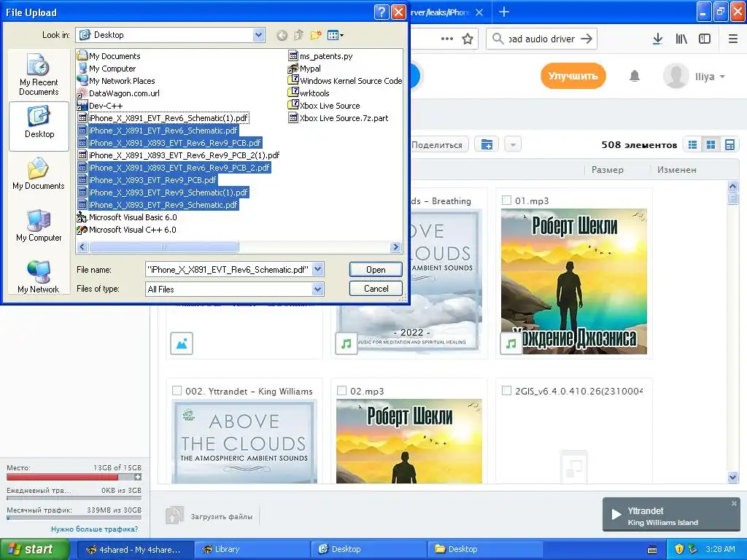The height and width of the screenshot is (560, 747).
Task: Switch 4shared to detailed view icon
Action: pyautogui.click(x=729, y=145)
